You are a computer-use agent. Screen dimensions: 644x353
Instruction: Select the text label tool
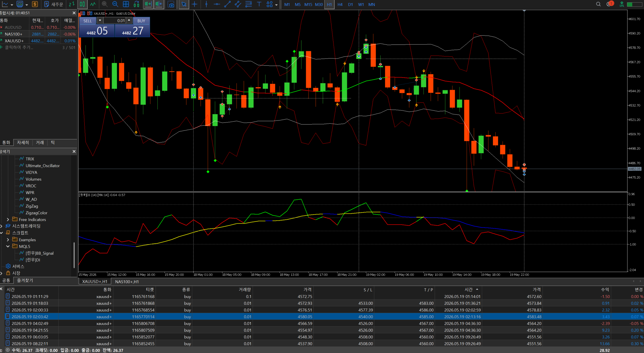tap(259, 4)
